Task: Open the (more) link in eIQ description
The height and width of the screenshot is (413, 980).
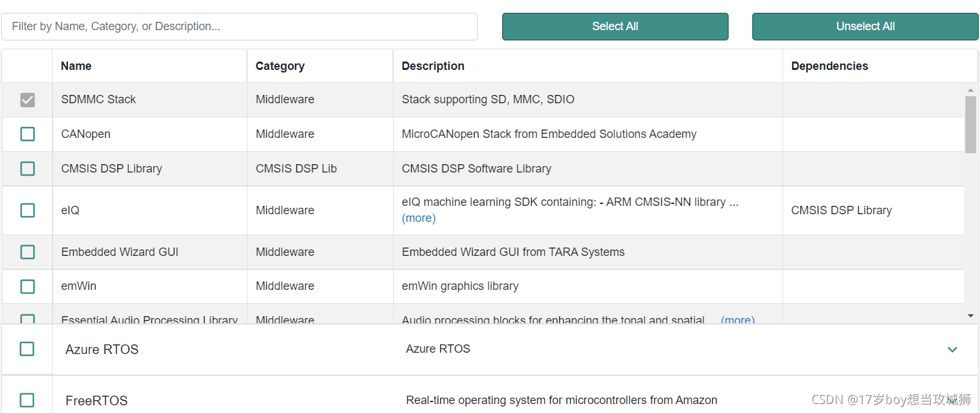Action: (x=419, y=218)
